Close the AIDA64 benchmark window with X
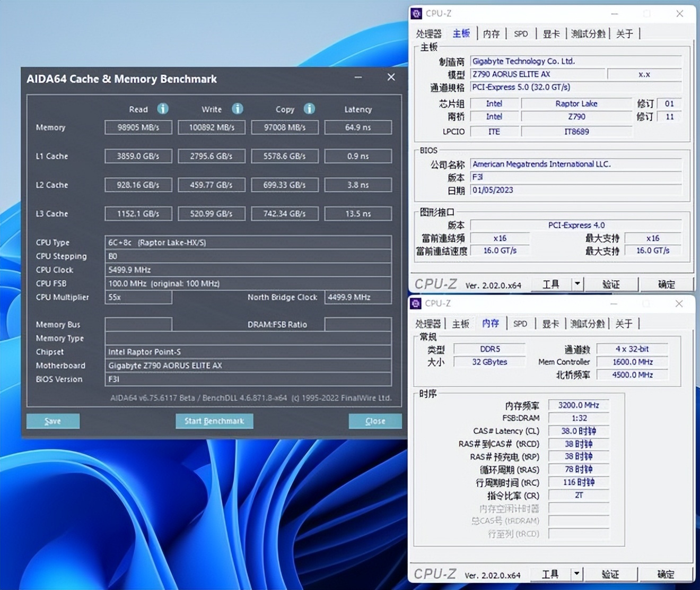This screenshot has width=700, height=590. [391, 77]
